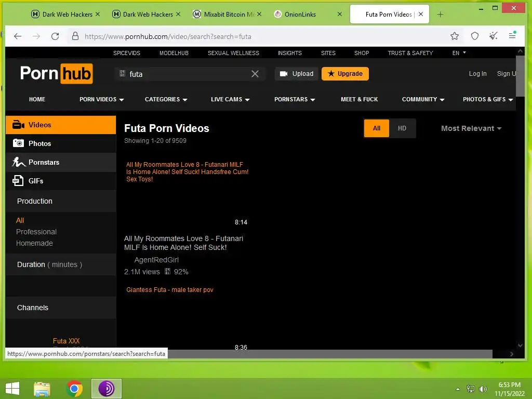Close the OnionLinks tab

340,14
